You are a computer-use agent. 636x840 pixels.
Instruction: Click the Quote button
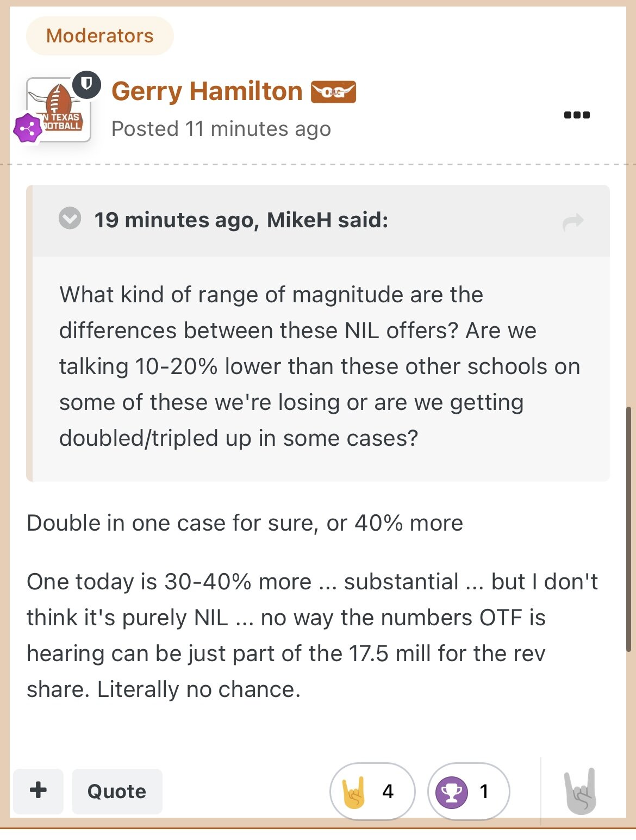point(117,791)
